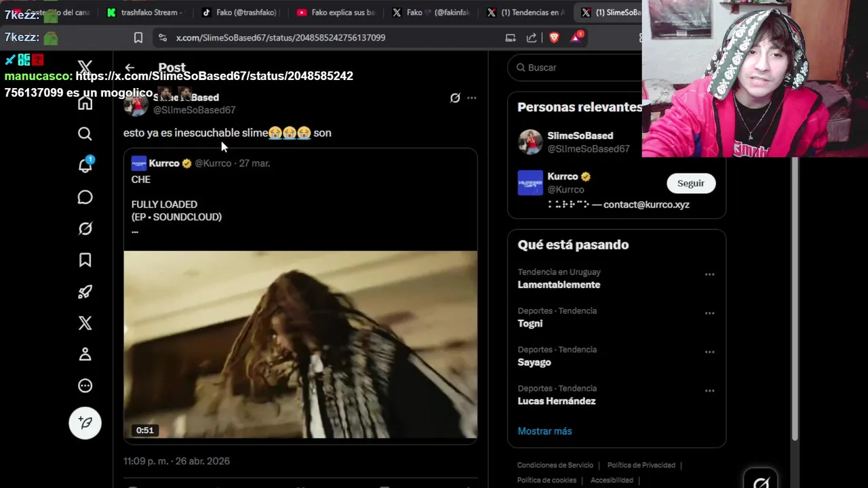The width and height of the screenshot is (868, 488).
Task: Click Kurrco's verified badge in quoted post
Action: coord(186,163)
